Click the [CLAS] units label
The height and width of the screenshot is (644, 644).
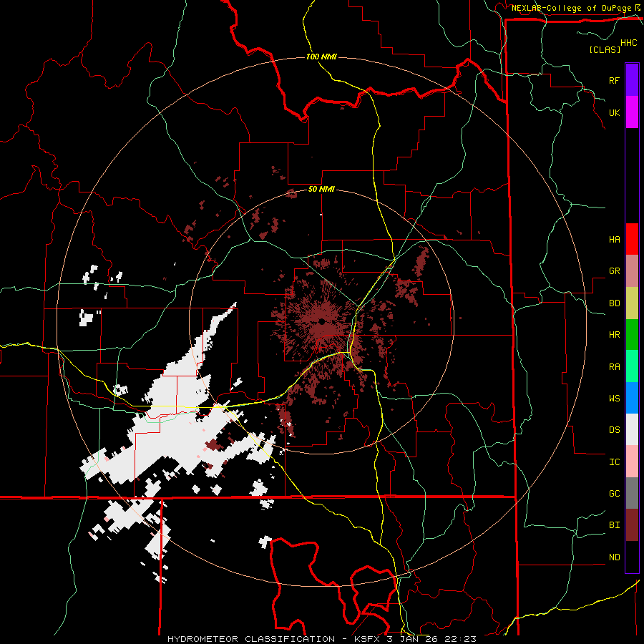[x=605, y=49]
